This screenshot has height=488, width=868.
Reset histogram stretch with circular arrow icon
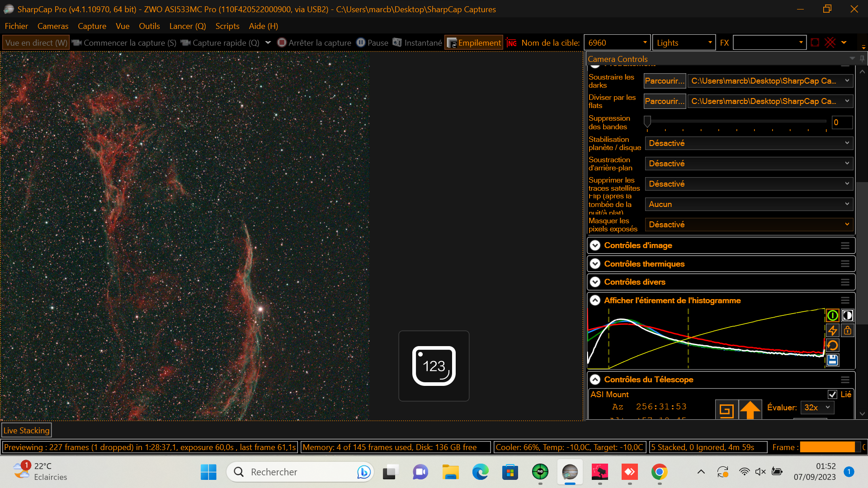(832, 346)
